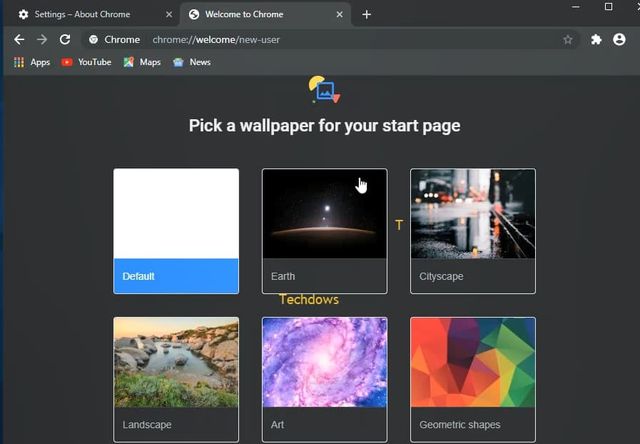The height and width of the screenshot is (444, 640).
Task: Open the YouTube bookmark
Action: [x=86, y=62]
